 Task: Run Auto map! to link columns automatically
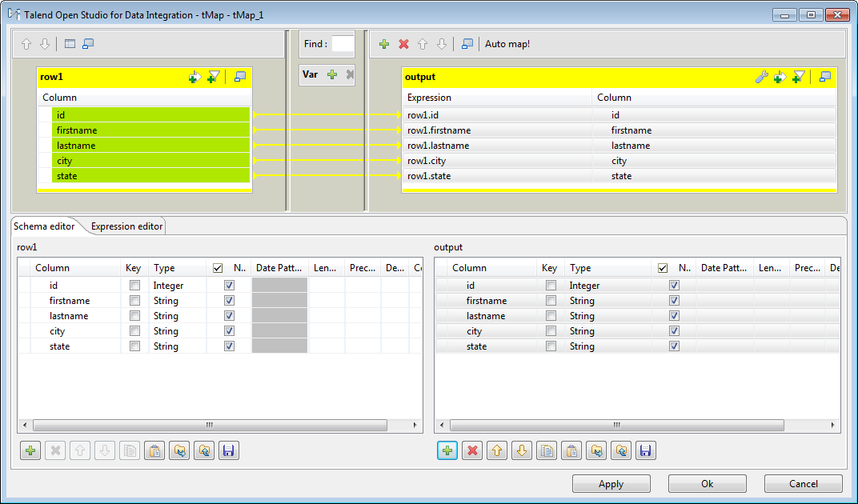coord(507,44)
